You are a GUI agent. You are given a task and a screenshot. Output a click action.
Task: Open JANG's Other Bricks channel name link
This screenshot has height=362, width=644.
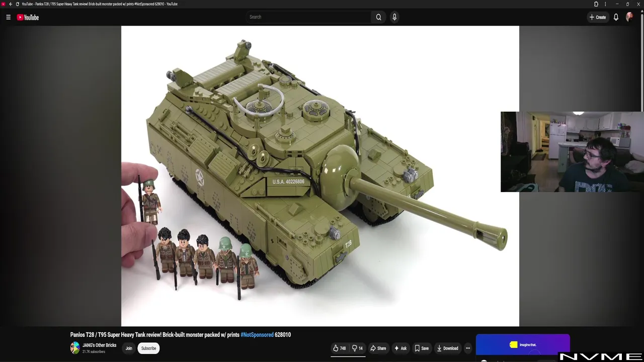[100, 345]
